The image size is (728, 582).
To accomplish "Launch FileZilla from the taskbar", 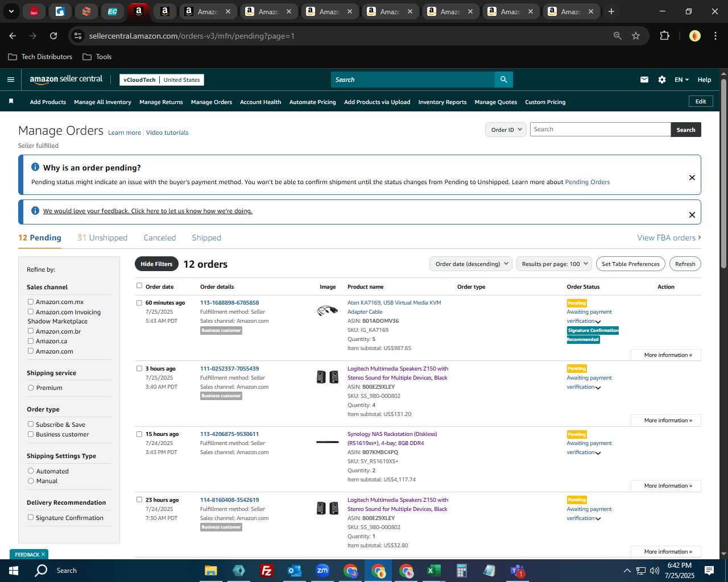I will [266, 571].
